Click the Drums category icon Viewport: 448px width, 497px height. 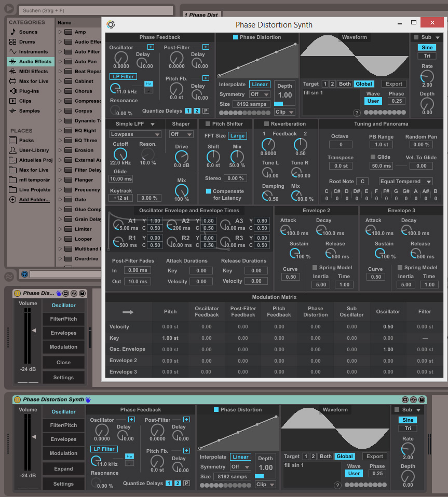13,42
